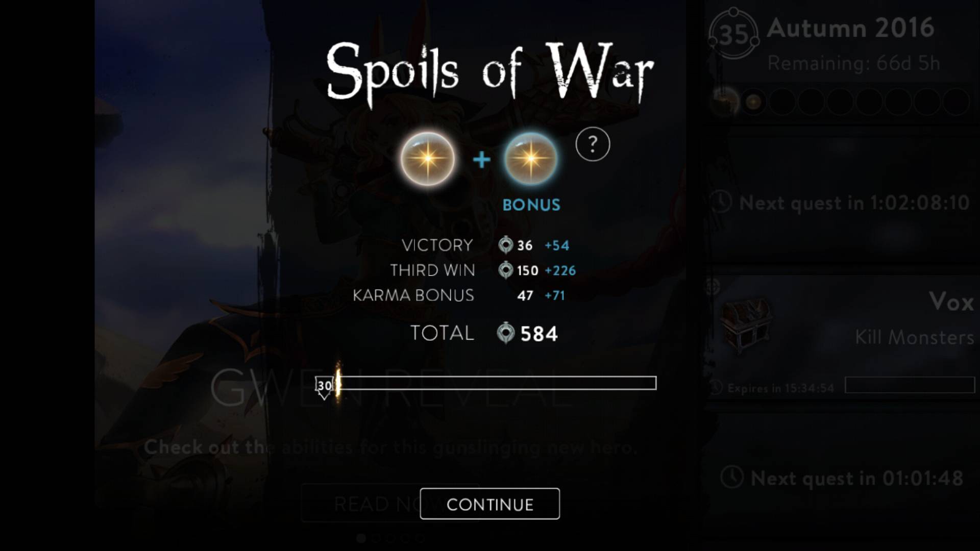
Task: Open the question mark help icon
Action: coord(593,144)
